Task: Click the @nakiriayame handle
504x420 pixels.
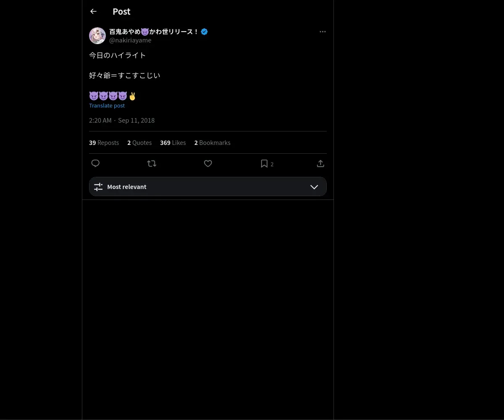Action: pyautogui.click(x=130, y=40)
